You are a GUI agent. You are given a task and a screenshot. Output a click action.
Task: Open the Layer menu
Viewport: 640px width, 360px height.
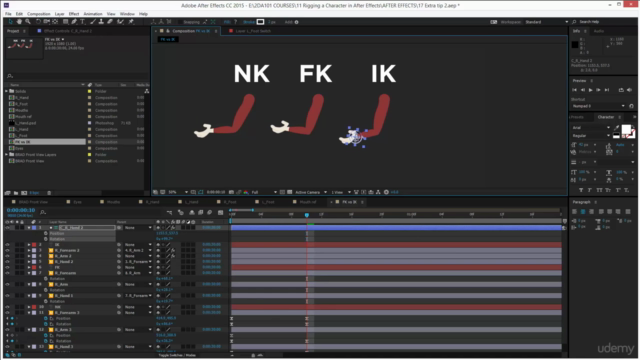tap(60, 14)
